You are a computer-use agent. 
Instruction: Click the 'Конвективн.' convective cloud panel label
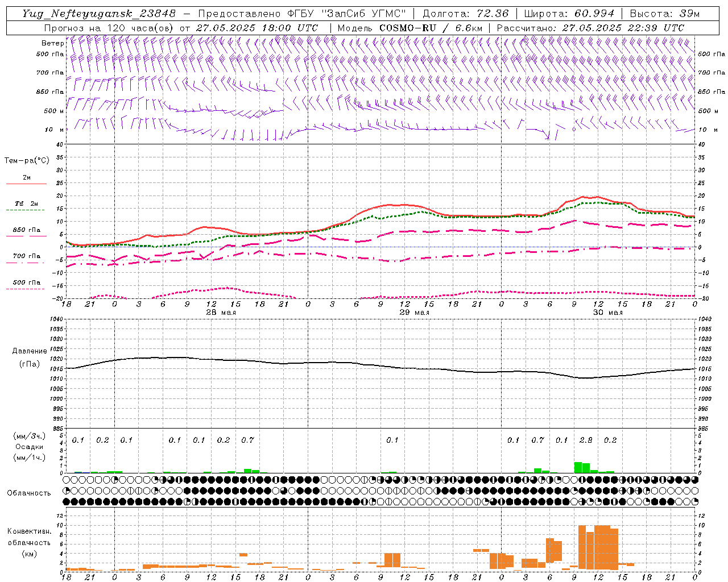click(x=30, y=531)
